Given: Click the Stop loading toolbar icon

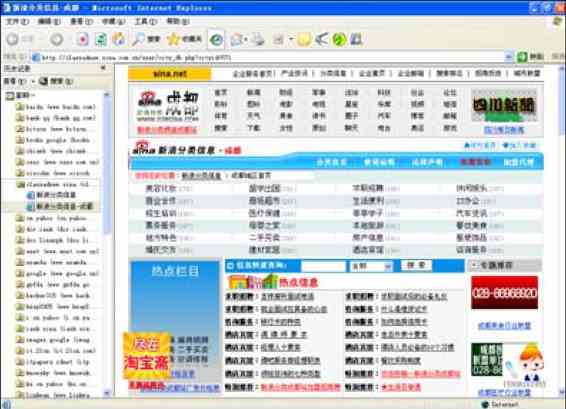Looking at the screenshot, I should (83, 39).
